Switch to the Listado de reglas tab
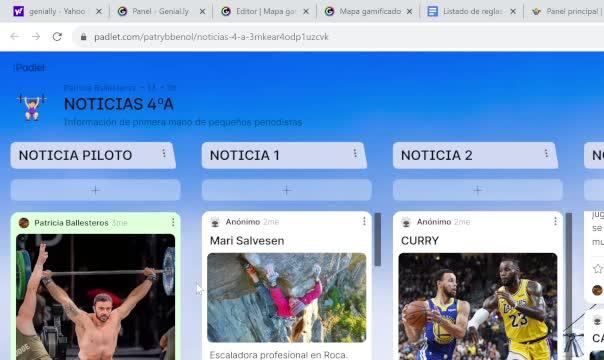 [472, 12]
